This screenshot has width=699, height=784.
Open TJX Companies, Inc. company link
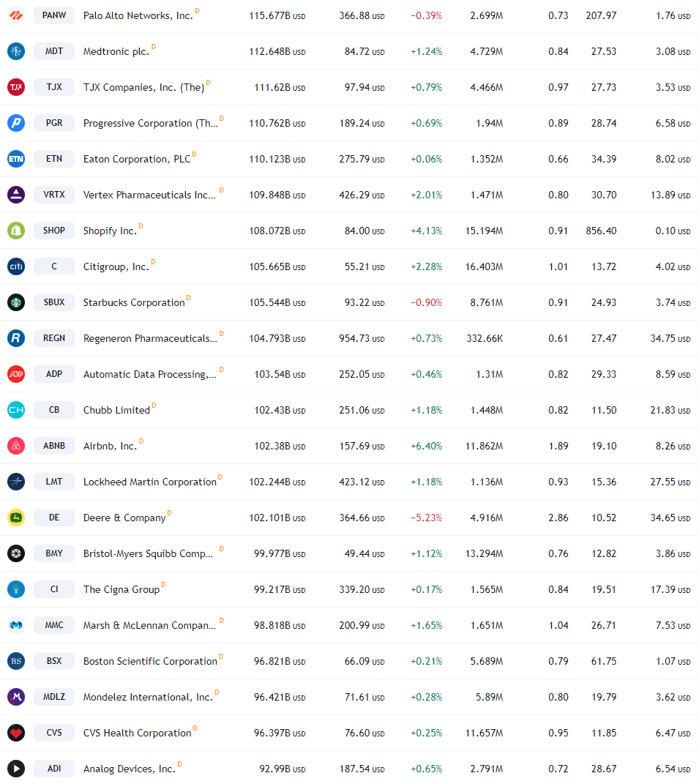143,88
